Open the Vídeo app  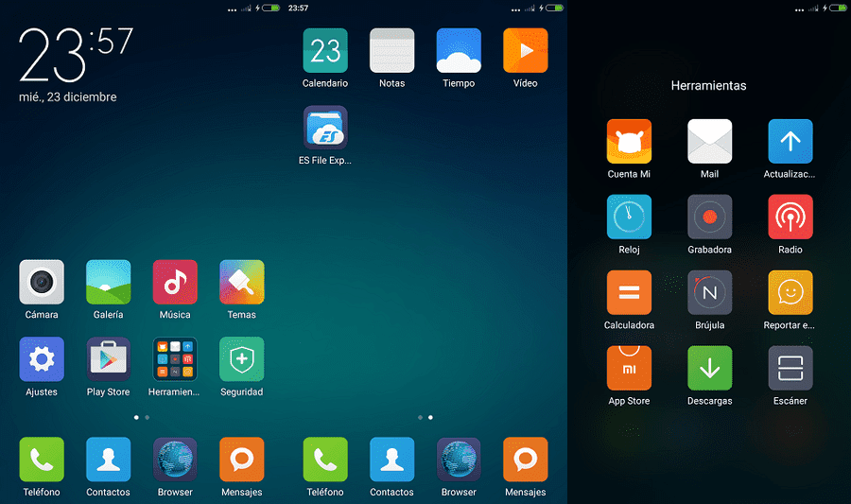point(526,50)
